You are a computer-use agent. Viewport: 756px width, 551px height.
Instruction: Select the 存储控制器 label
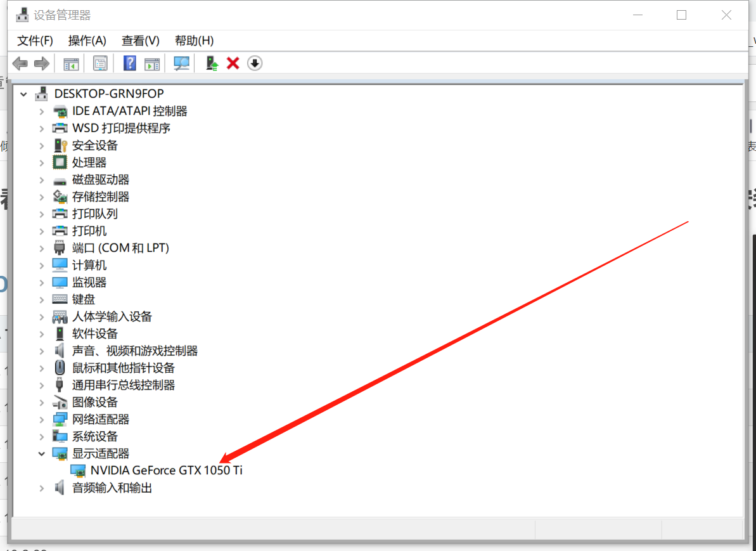[101, 197]
